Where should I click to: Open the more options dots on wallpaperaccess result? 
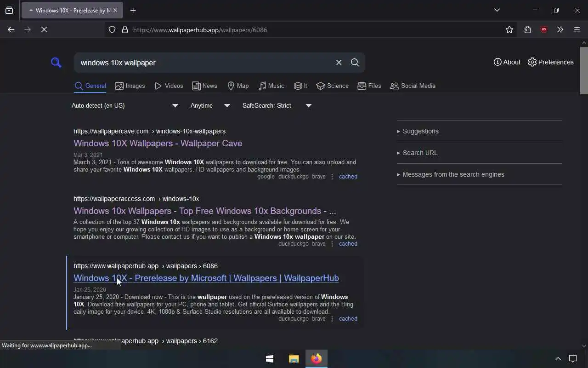tap(332, 244)
